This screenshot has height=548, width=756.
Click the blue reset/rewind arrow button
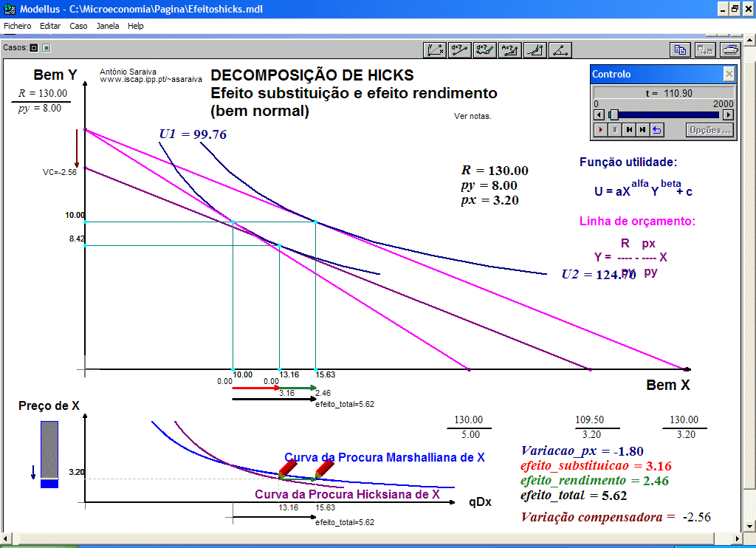(656, 130)
